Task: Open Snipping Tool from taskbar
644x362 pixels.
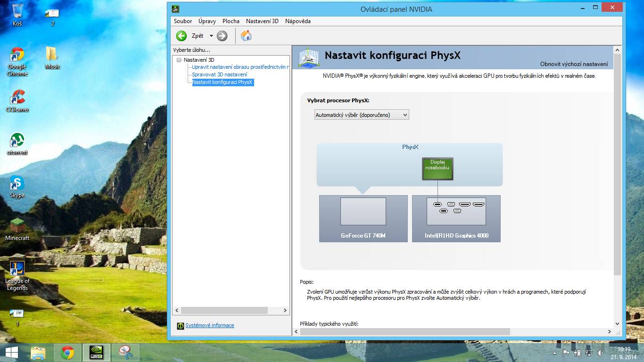Action: pyautogui.click(x=125, y=353)
